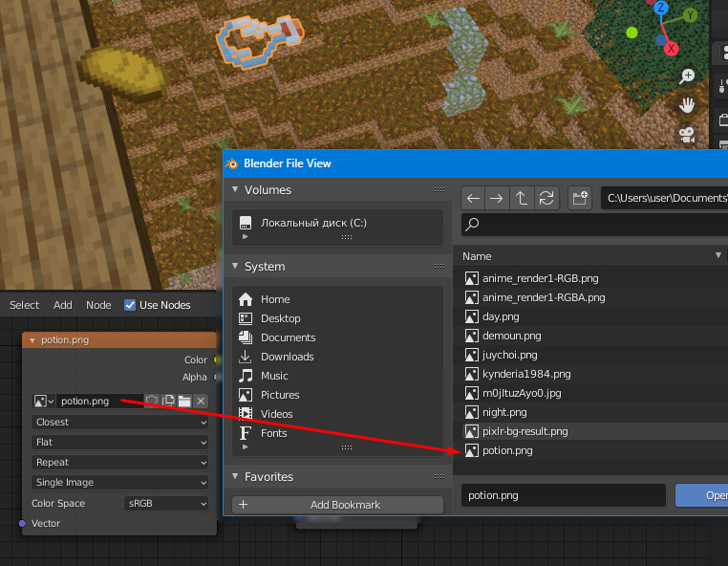Click the Alpha output socket
The image size is (728, 566).
point(216,377)
